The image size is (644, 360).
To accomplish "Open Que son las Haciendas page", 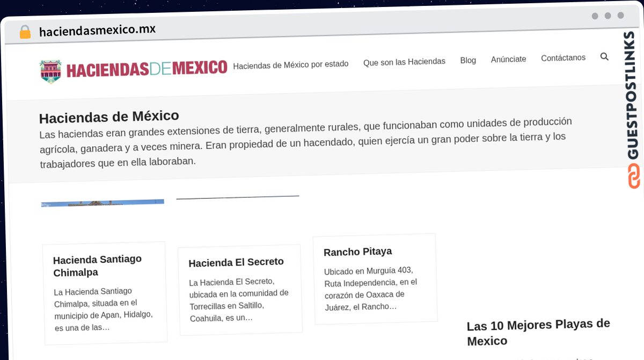I will click(x=404, y=62).
